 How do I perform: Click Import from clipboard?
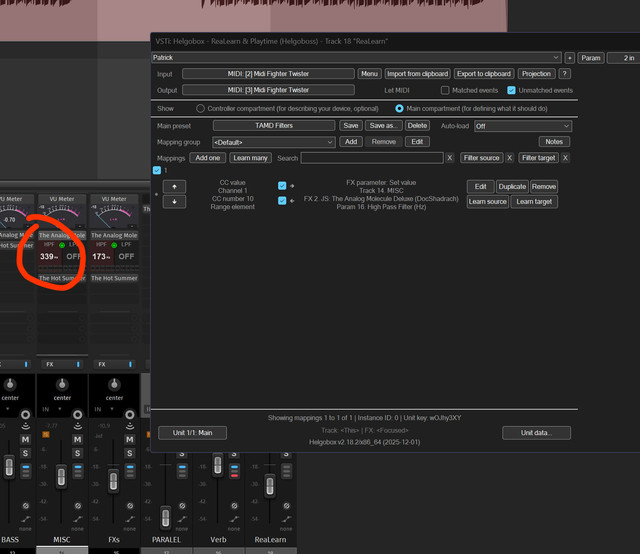point(418,74)
